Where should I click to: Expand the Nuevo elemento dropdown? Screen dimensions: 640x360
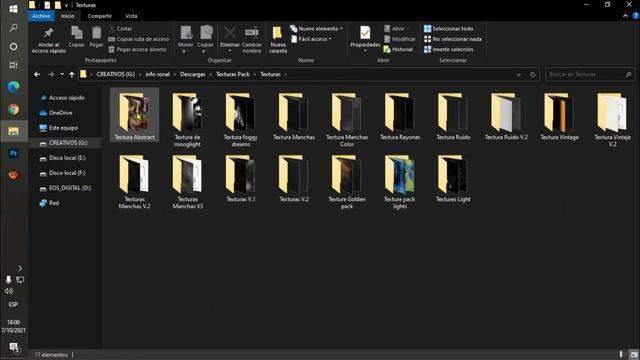(x=317, y=29)
